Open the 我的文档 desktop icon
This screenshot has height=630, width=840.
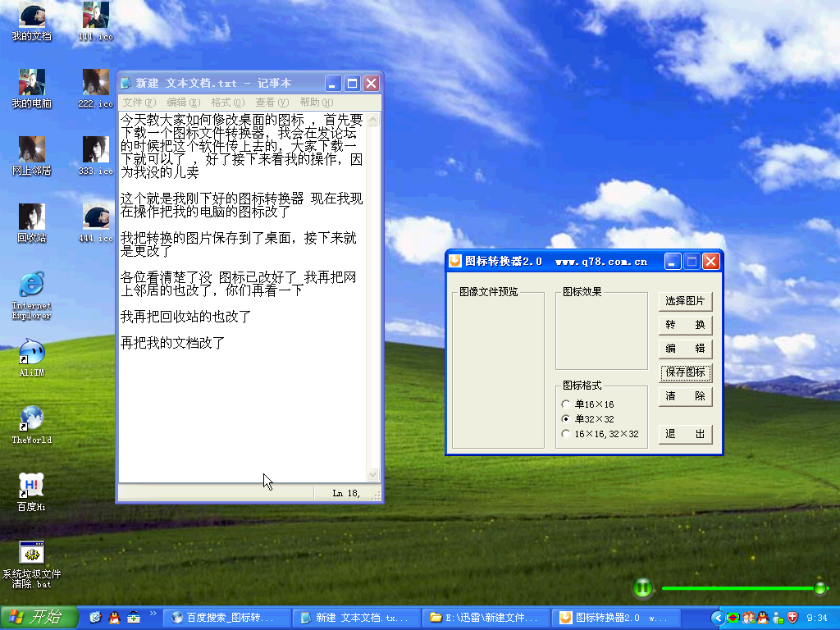coord(32,21)
